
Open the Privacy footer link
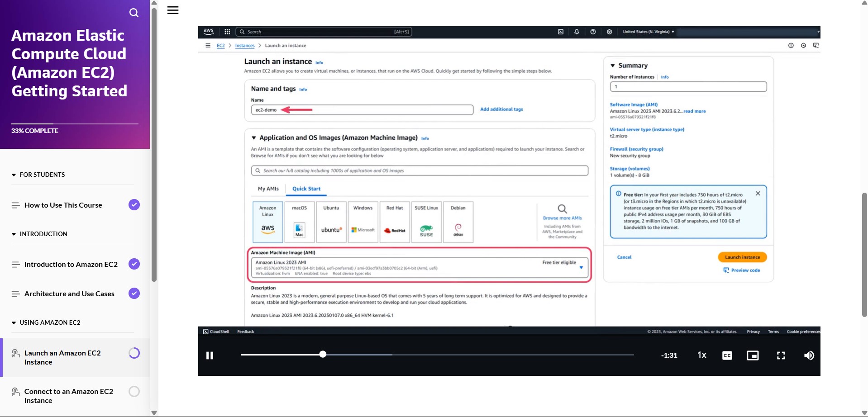tap(753, 332)
